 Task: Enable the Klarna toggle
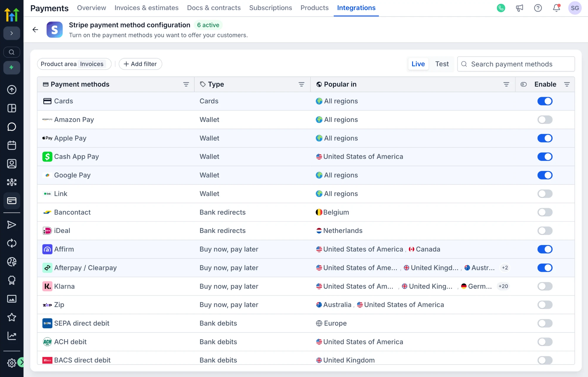(x=545, y=286)
